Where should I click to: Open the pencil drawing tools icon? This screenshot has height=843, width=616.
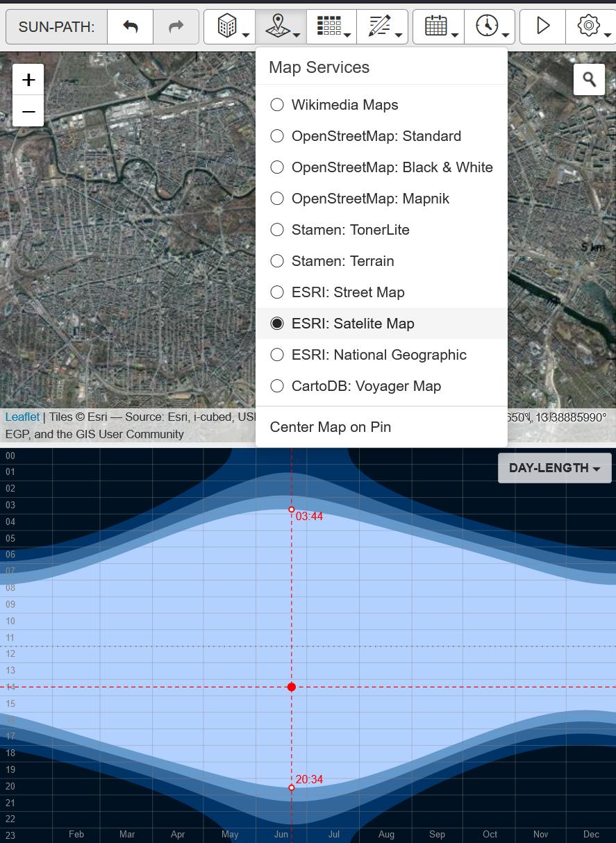click(382, 27)
